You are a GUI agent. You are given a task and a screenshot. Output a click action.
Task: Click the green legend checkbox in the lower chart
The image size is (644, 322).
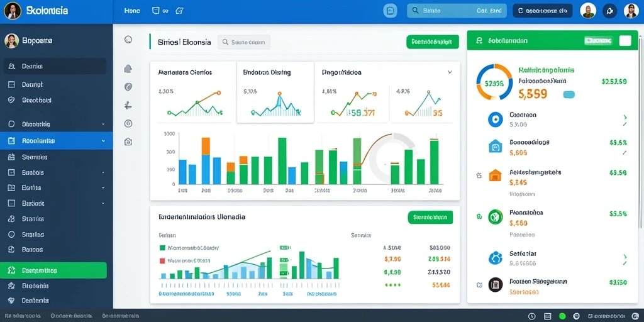point(162,248)
